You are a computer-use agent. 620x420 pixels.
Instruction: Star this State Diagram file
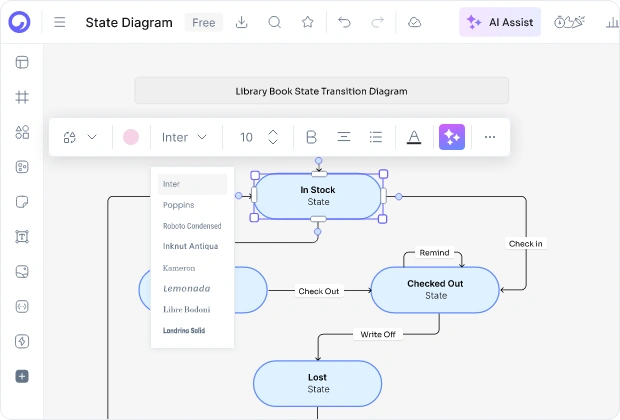tap(308, 22)
